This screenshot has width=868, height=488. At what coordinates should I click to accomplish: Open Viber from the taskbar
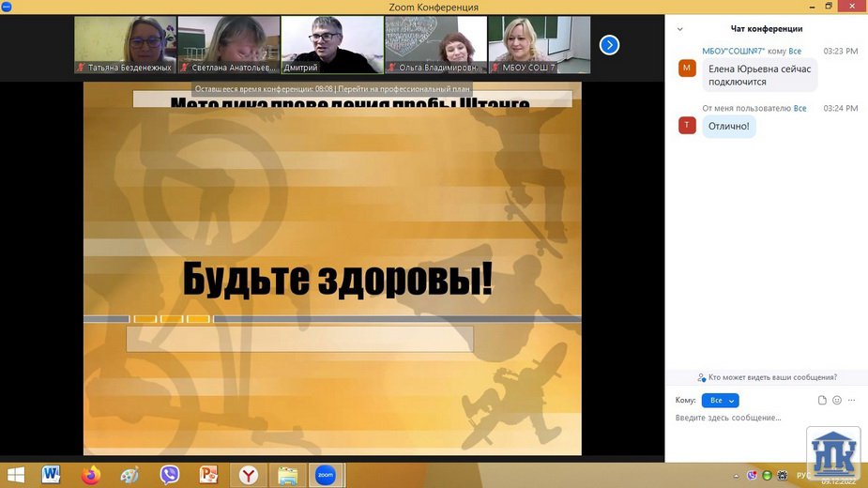[169, 475]
